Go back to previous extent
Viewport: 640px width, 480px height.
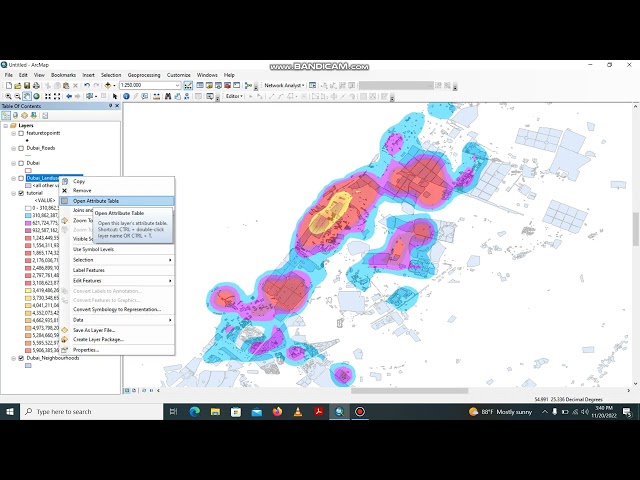(69, 96)
